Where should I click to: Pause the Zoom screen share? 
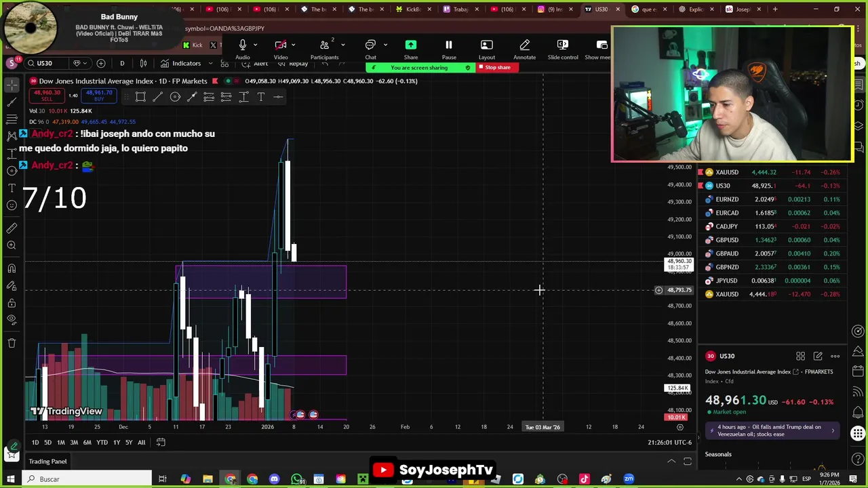[448, 49]
